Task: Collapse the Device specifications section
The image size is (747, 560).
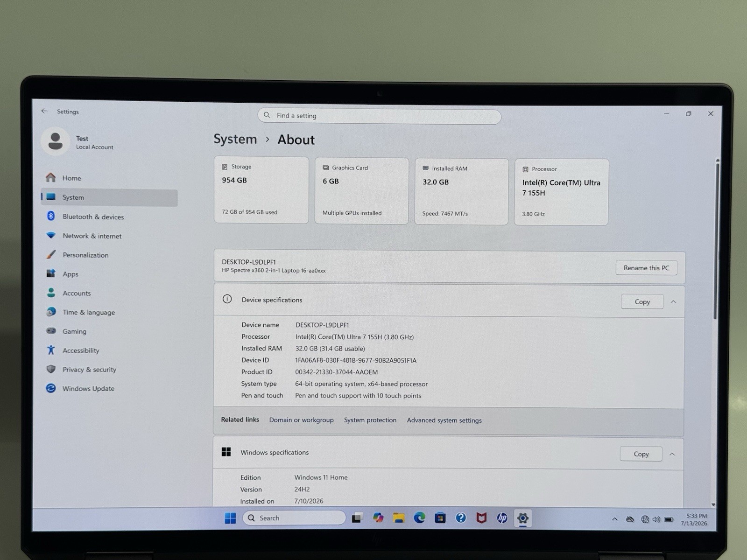Action: pos(673,301)
